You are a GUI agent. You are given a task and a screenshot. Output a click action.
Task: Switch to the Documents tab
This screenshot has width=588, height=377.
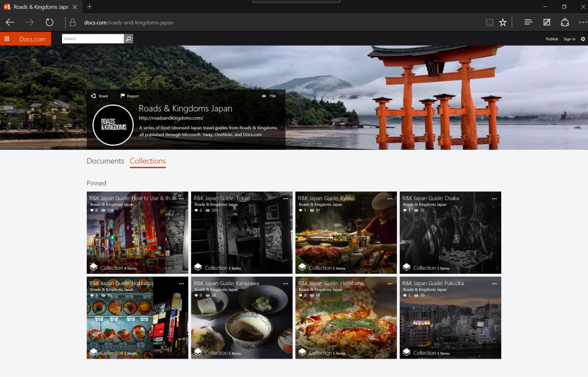105,161
